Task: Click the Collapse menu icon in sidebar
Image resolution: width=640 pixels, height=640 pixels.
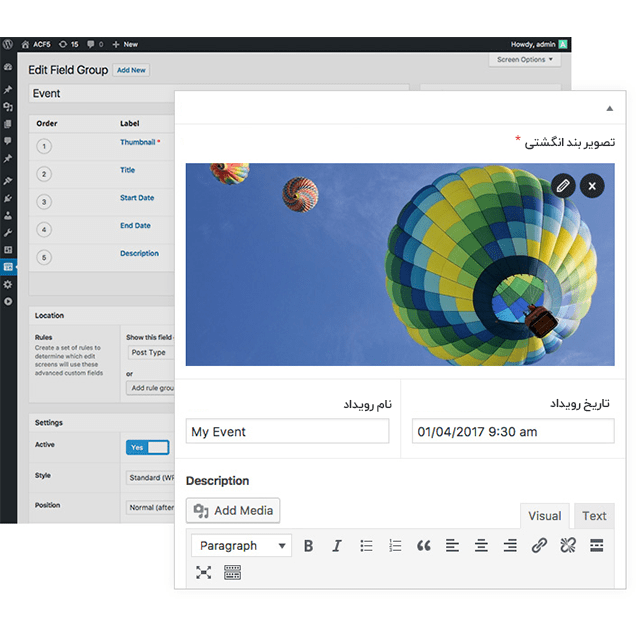Action: pos(8,301)
